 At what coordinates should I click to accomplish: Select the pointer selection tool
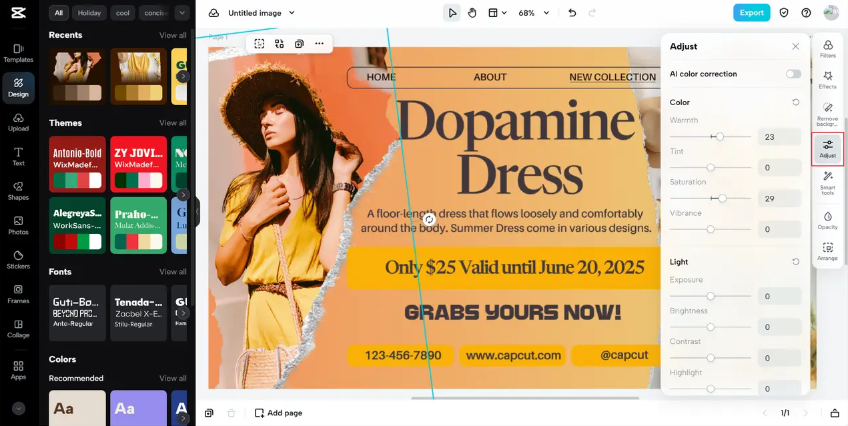pos(452,13)
